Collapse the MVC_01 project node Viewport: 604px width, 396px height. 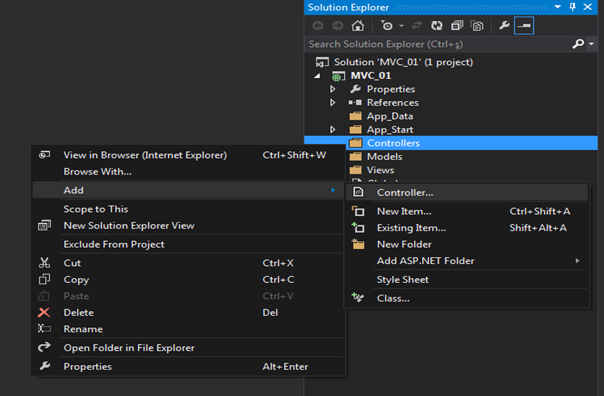[x=317, y=76]
